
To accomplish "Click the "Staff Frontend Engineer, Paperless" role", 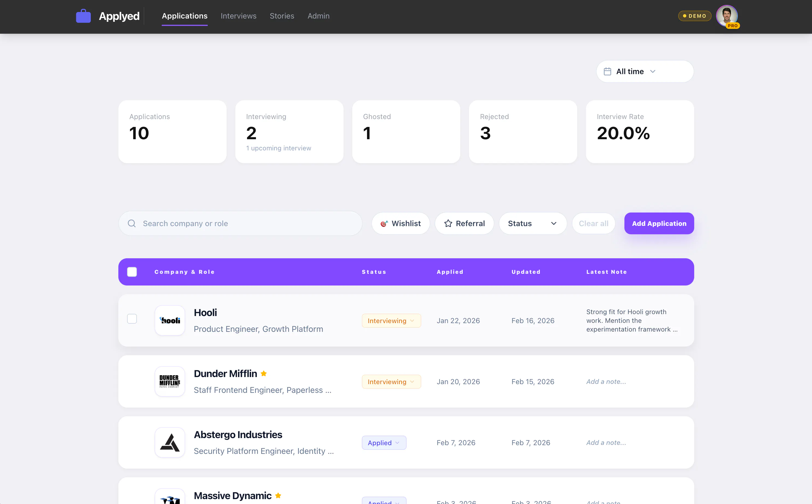I will point(263,390).
